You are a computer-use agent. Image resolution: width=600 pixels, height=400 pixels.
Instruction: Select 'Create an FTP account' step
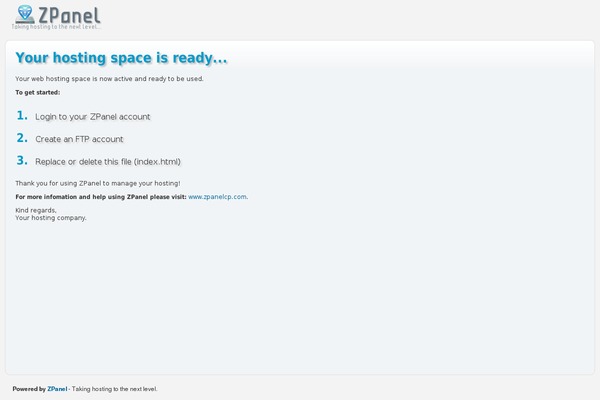tap(79, 139)
